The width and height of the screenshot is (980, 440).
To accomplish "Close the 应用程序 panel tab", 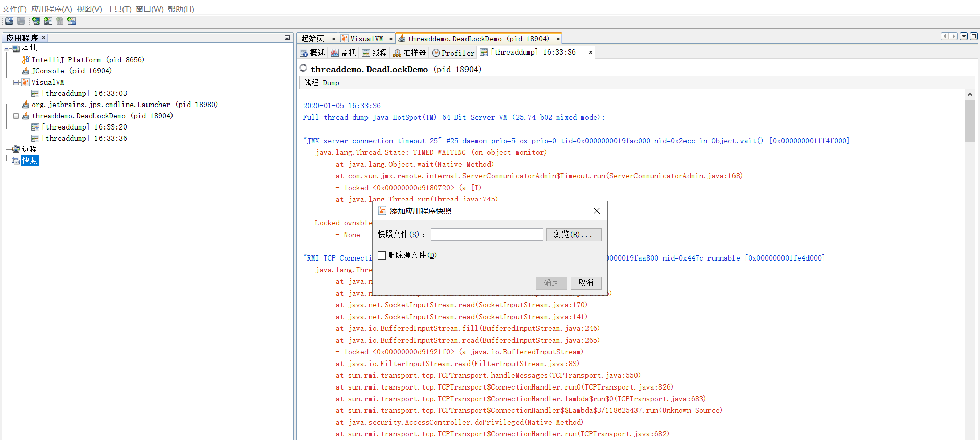I will coord(44,38).
